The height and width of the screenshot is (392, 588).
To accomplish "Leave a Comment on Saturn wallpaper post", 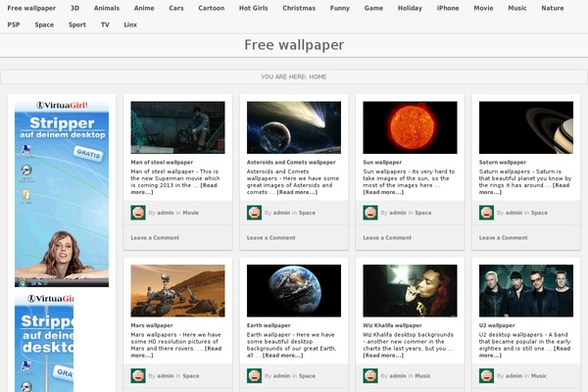I will [504, 238].
